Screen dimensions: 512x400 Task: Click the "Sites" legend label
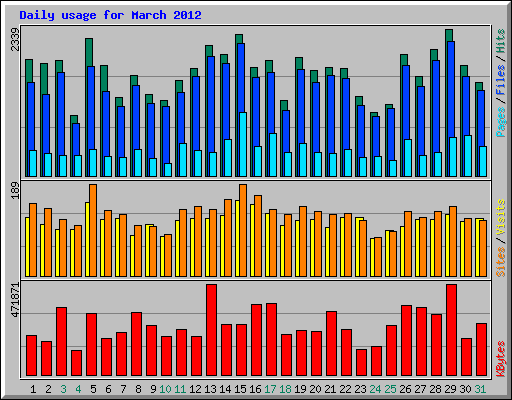[x=501, y=262]
